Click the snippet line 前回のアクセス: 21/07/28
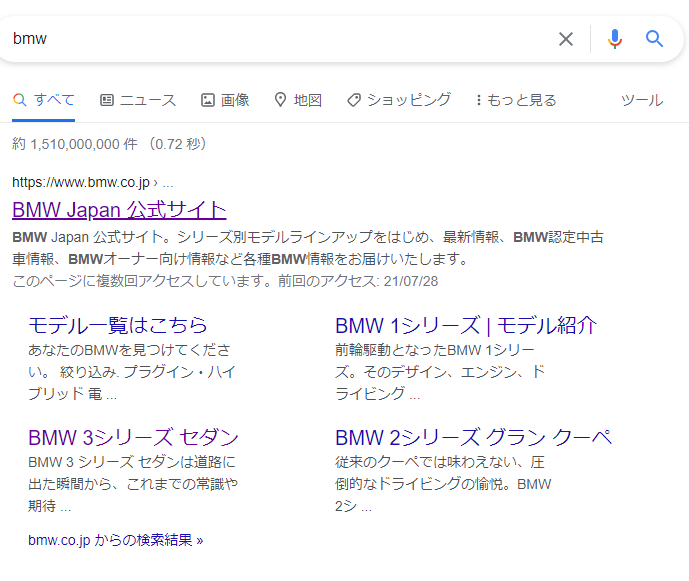The image size is (689, 581). click(358, 281)
